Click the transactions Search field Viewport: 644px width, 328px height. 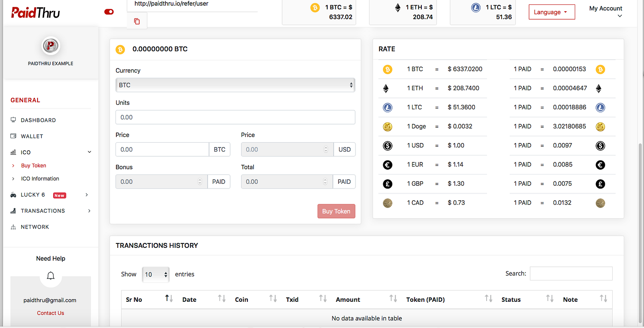click(x=571, y=274)
